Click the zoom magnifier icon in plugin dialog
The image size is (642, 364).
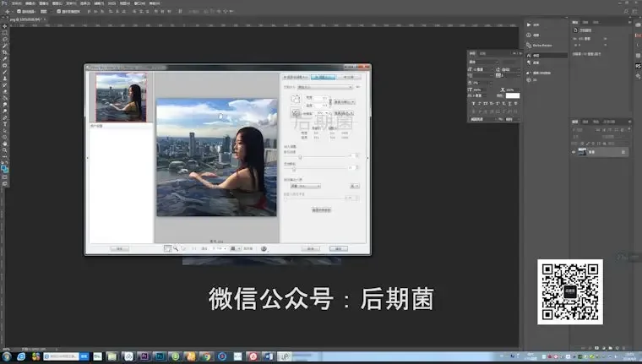(176, 248)
